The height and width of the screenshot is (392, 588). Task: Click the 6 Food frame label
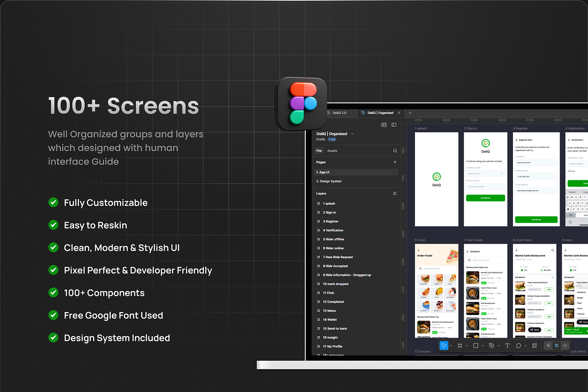click(420, 240)
